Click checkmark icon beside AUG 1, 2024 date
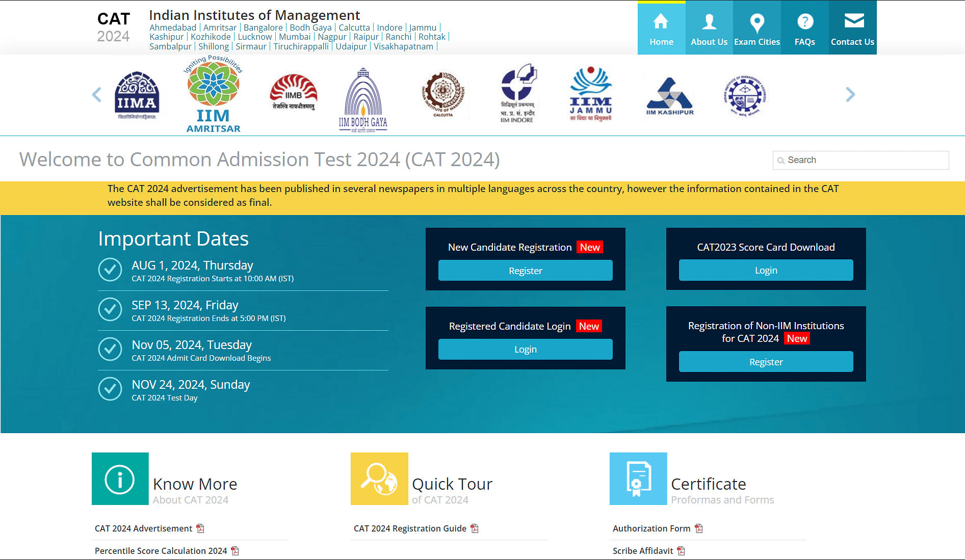The image size is (965, 560). pos(110,270)
